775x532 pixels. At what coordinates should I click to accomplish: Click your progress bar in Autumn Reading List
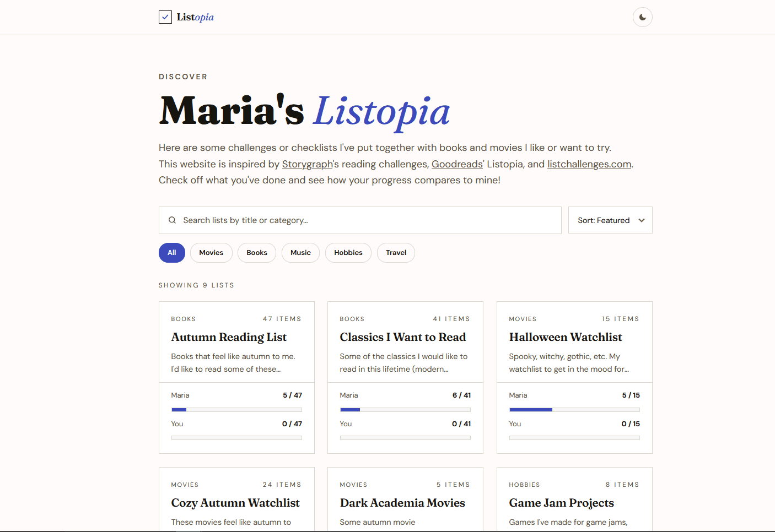pyautogui.click(x=236, y=438)
